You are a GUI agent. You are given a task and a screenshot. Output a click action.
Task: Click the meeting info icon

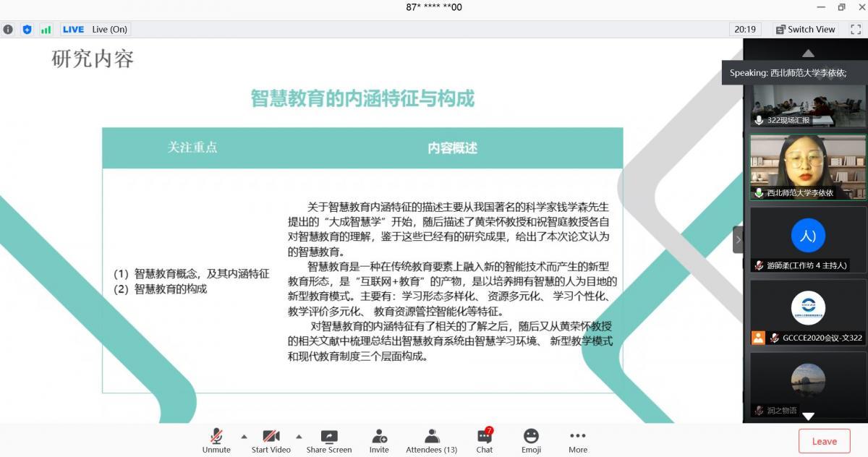(x=8, y=30)
